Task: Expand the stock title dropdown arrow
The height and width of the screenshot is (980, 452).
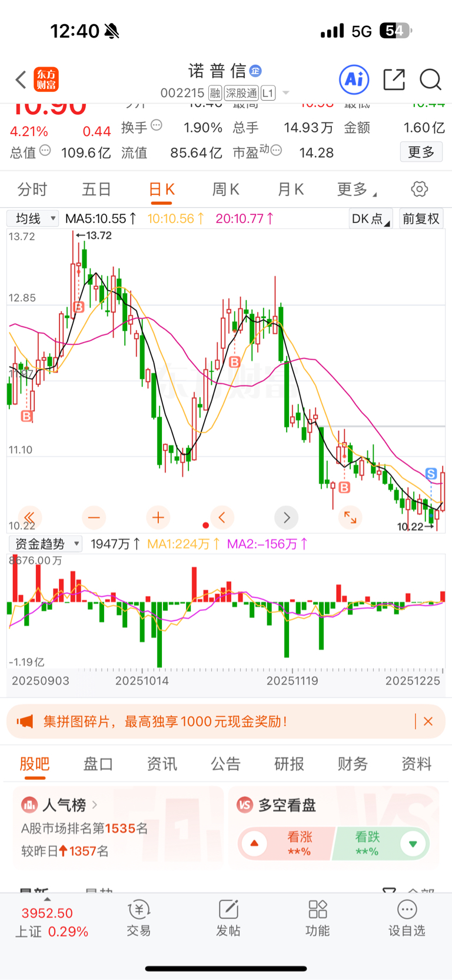Action: (286, 93)
